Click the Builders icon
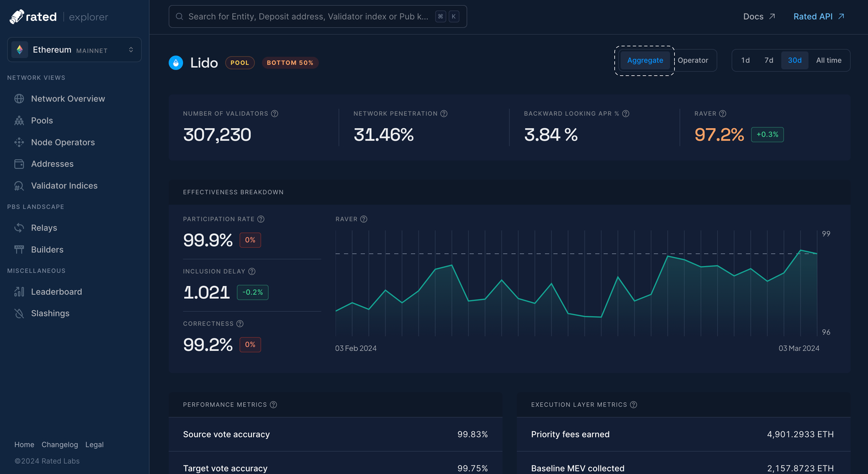Viewport: 868px width, 474px height. [19, 250]
